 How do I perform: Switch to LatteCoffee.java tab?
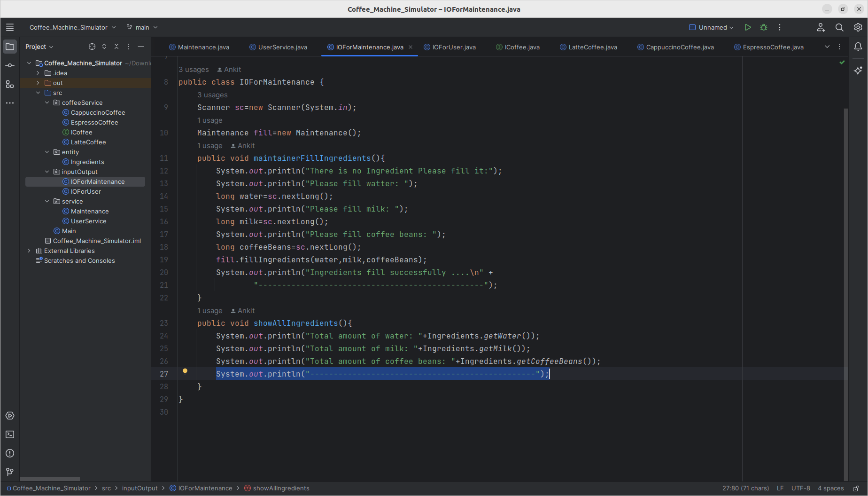point(589,47)
